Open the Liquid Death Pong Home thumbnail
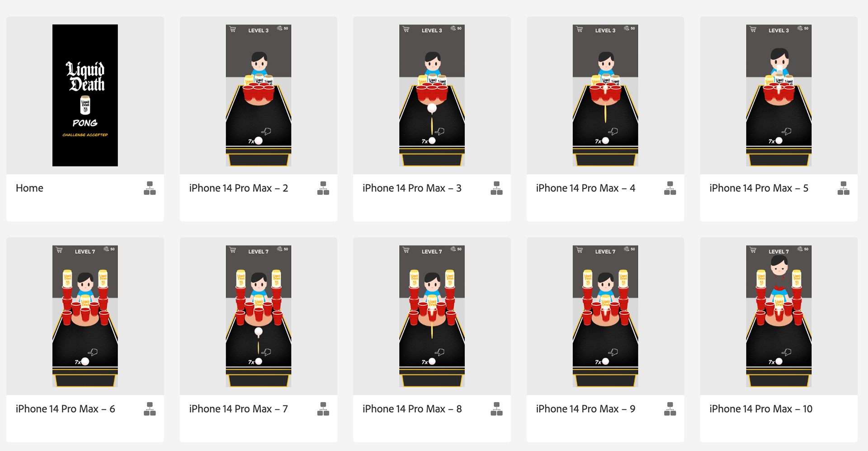Screen dimensions: 868x451 point(85,95)
